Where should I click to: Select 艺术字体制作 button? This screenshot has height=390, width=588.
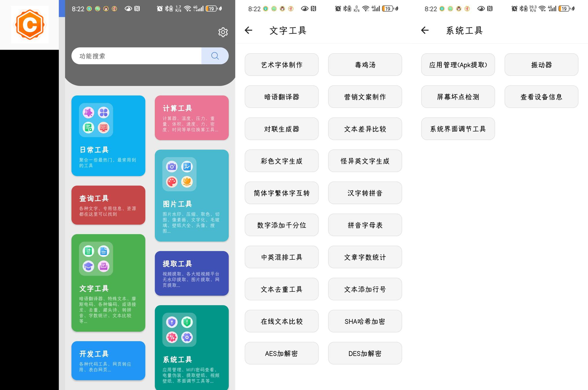pos(281,65)
